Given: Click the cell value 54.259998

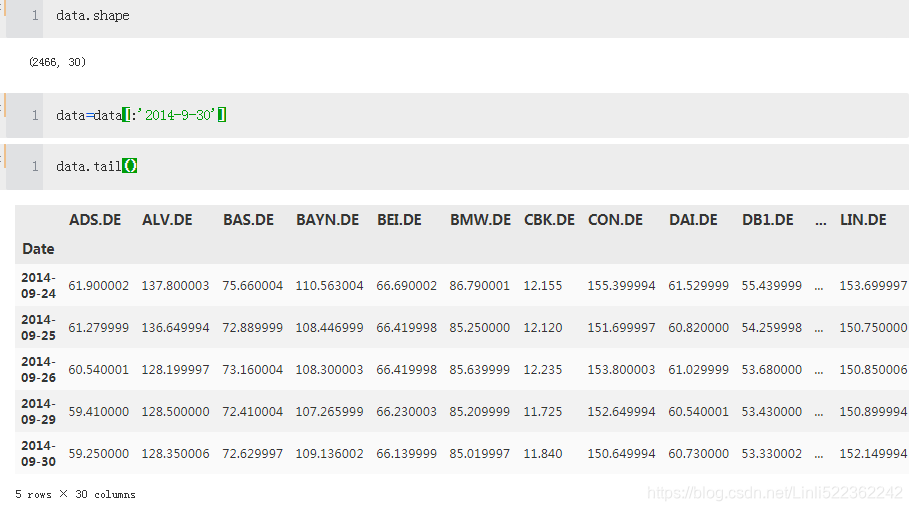Looking at the screenshot, I should pos(771,327).
